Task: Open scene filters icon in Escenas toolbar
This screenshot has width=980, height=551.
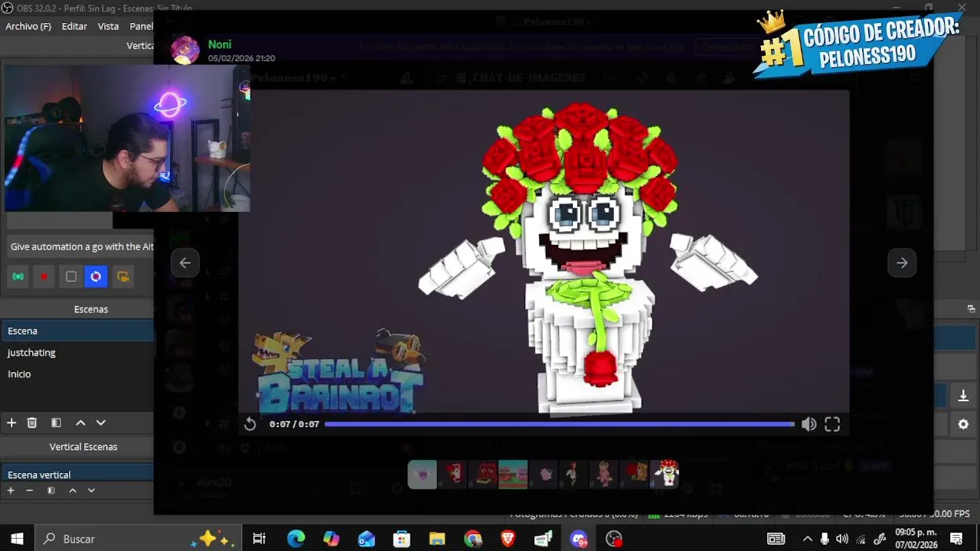Action: [x=56, y=422]
